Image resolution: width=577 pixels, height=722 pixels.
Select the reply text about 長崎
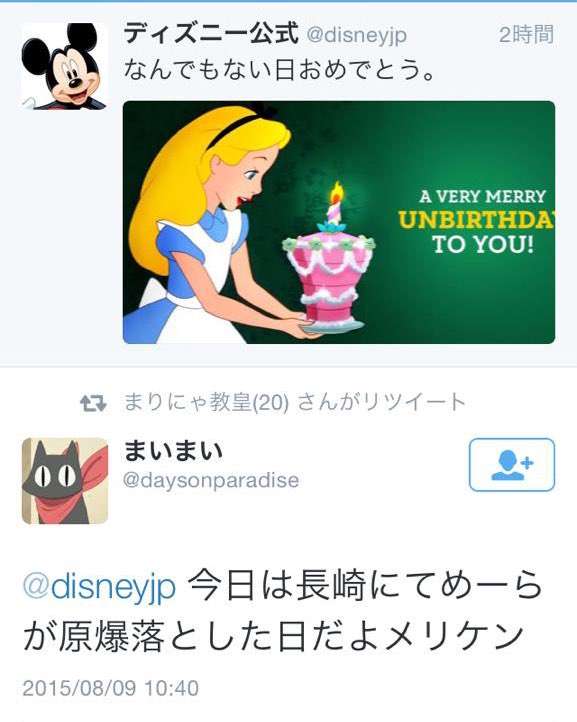283,611
